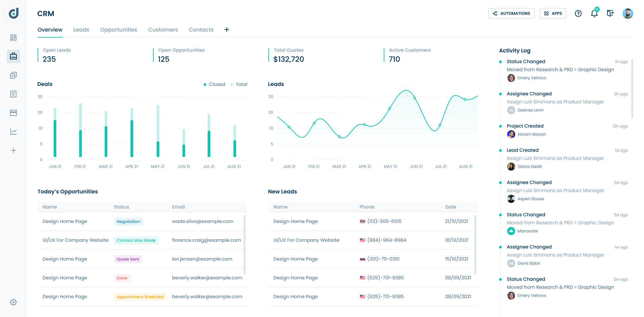The width and height of the screenshot is (644, 317).
Task: Click Desirae Levin's DL avatar
Action: pyautogui.click(x=511, y=110)
